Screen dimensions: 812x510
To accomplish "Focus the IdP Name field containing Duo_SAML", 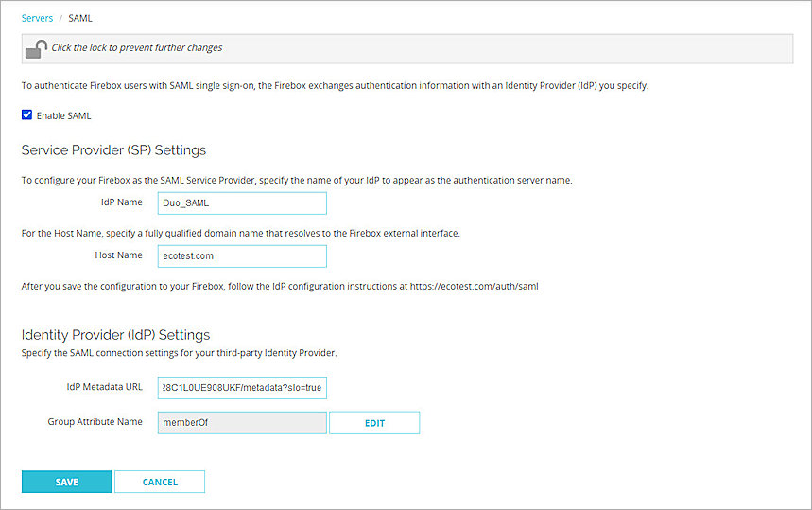I will pyautogui.click(x=241, y=203).
